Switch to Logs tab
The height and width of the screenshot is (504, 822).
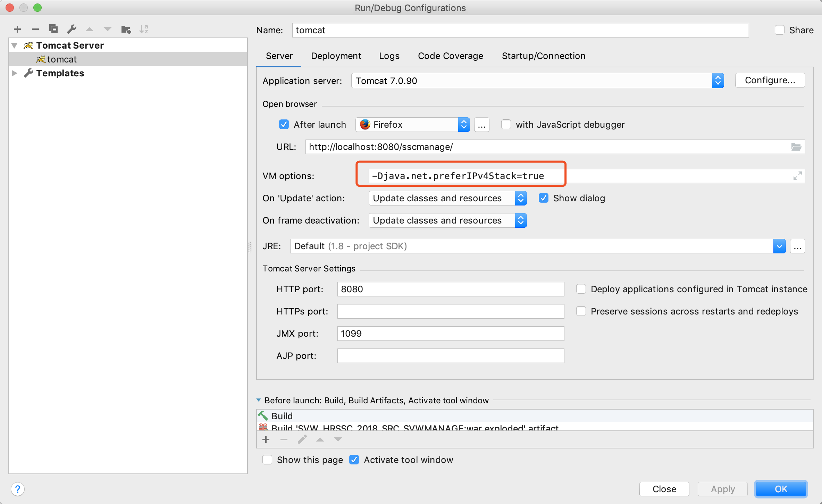[x=389, y=56]
